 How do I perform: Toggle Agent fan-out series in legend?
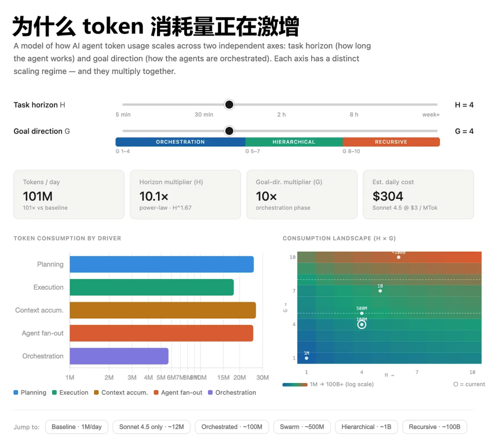178,392
